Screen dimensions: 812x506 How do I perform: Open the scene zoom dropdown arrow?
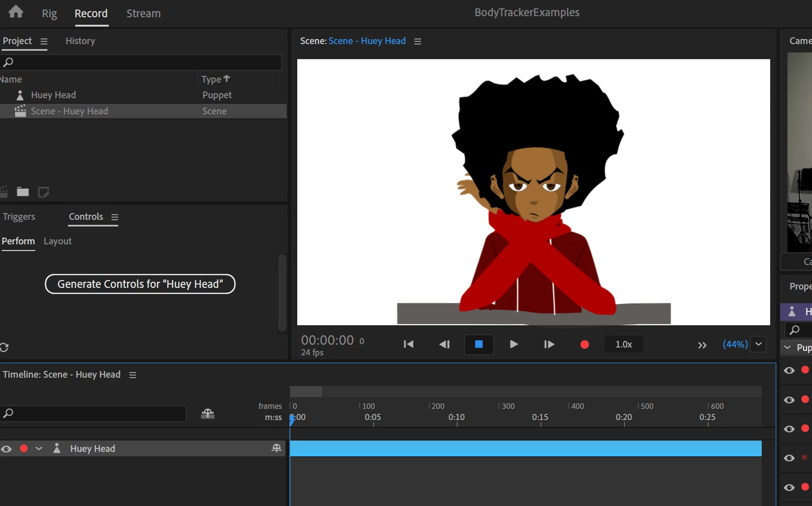tap(758, 344)
